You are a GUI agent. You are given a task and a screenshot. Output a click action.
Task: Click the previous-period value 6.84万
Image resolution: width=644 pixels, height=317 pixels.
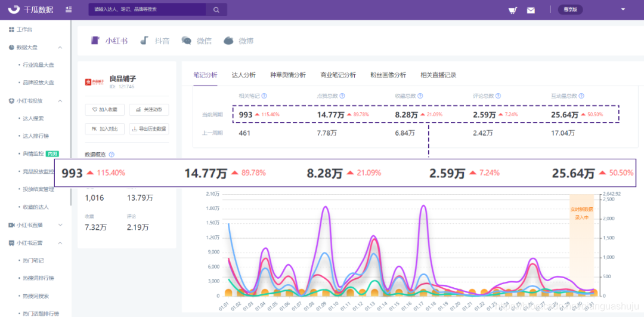404,133
